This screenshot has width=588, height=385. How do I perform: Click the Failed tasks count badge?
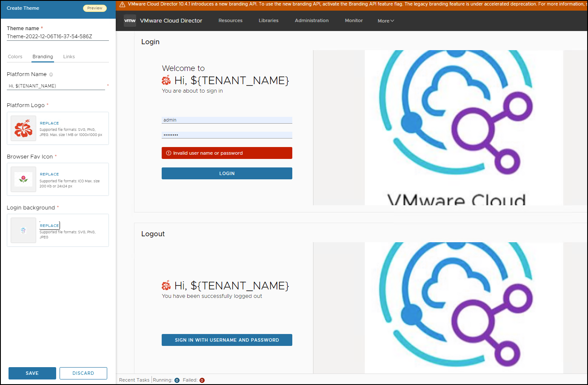pyautogui.click(x=202, y=380)
